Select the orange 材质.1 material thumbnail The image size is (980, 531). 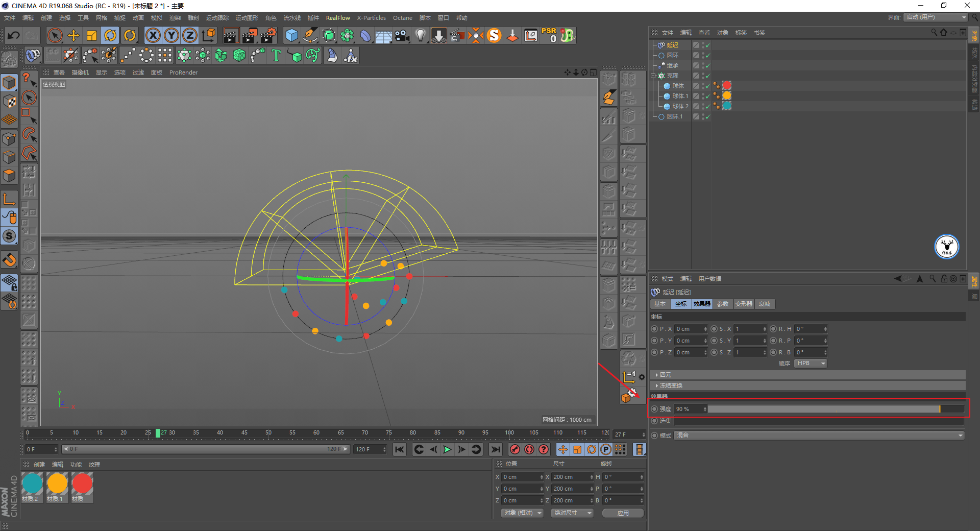tap(57, 487)
